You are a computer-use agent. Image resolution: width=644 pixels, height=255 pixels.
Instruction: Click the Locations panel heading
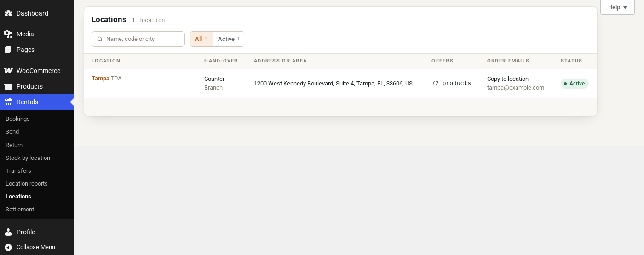109,19
